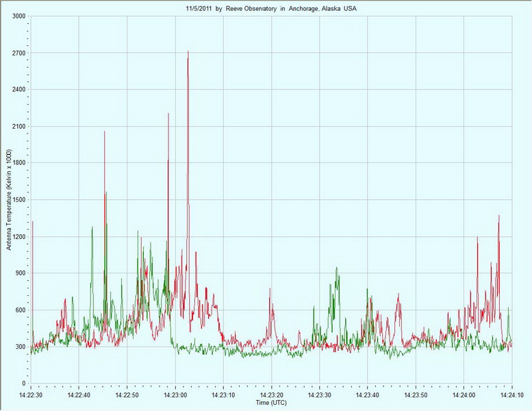This screenshot has width=532, height=411.
Task: Click the tallest red peak near 2700
Action: (188, 52)
